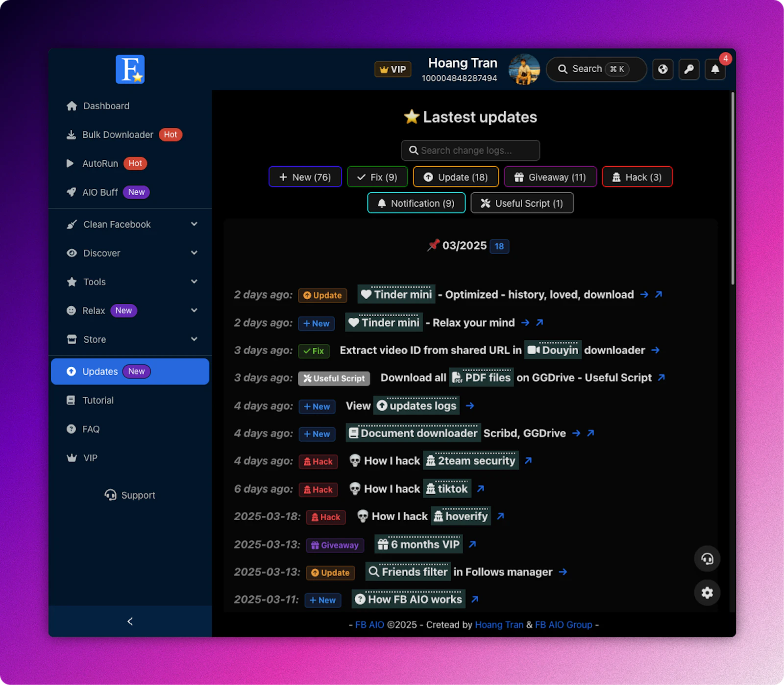Click the How FB AIO works tag
The height and width of the screenshot is (685, 784).
coord(409,599)
